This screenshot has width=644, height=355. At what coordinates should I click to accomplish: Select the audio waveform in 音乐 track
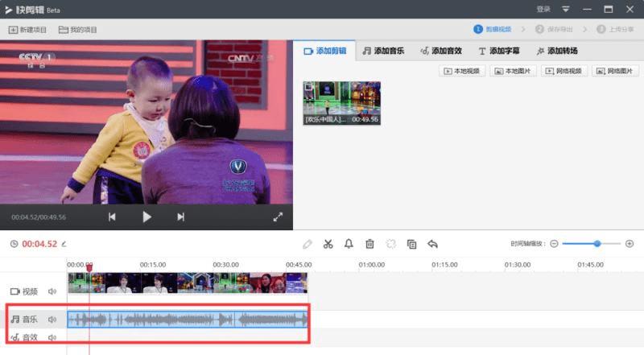coord(188,320)
